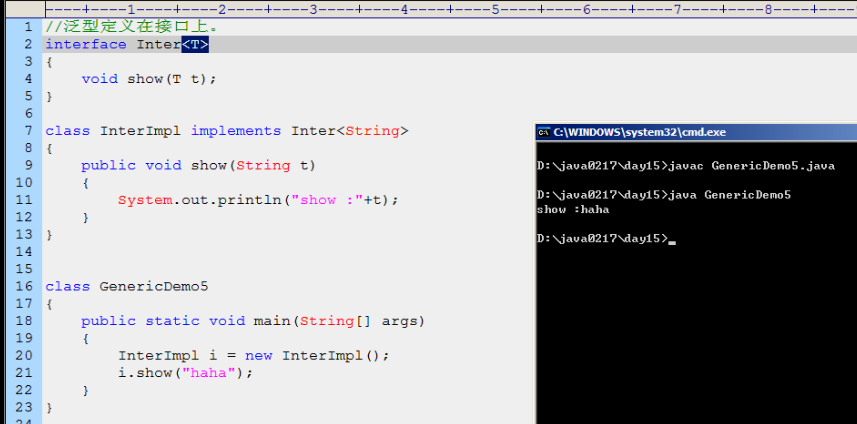
Task: Click 'public static void main' on line 18
Action: tap(185, 321)
